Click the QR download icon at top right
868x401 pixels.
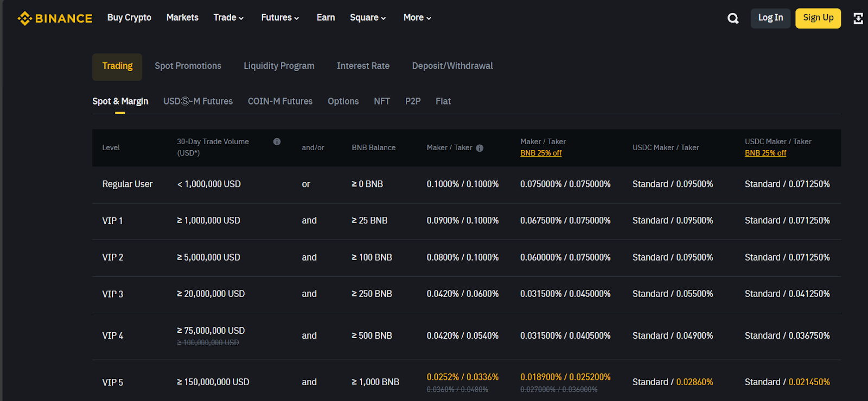click(858, 18)
